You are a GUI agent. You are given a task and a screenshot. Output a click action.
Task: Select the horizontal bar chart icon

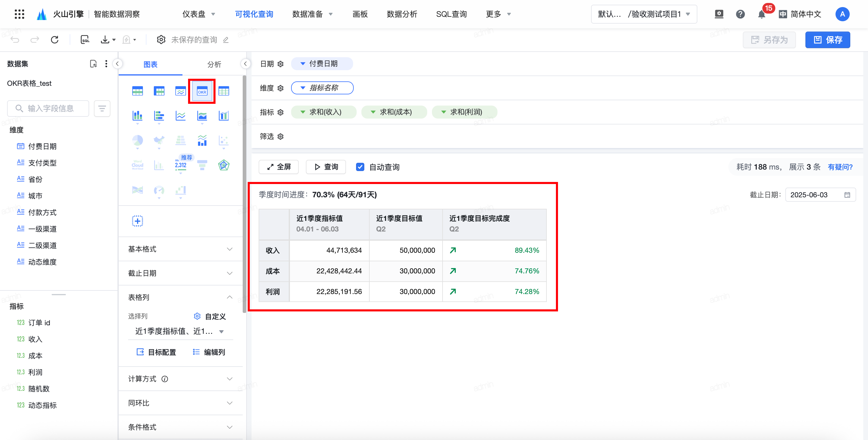(159, 116)
